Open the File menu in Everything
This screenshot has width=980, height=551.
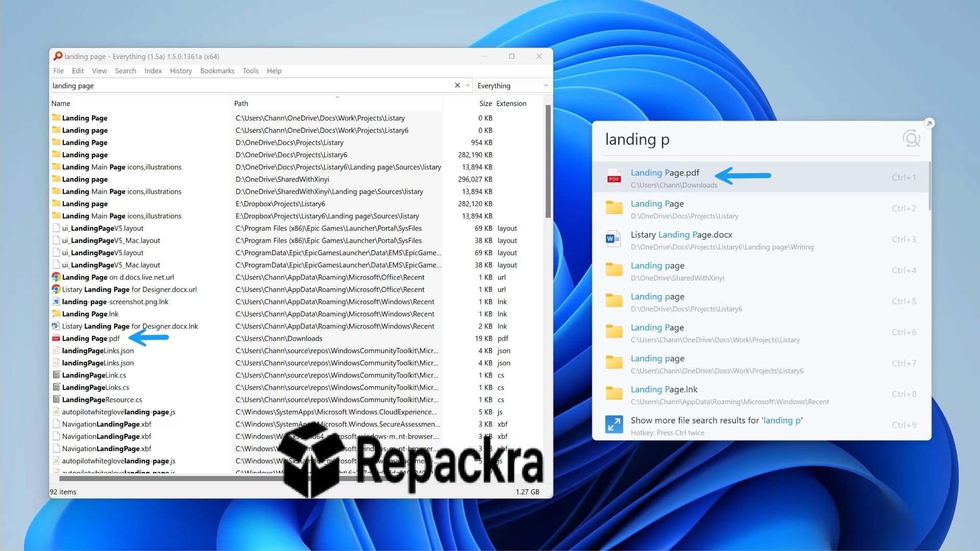click(x=58, y=71)
